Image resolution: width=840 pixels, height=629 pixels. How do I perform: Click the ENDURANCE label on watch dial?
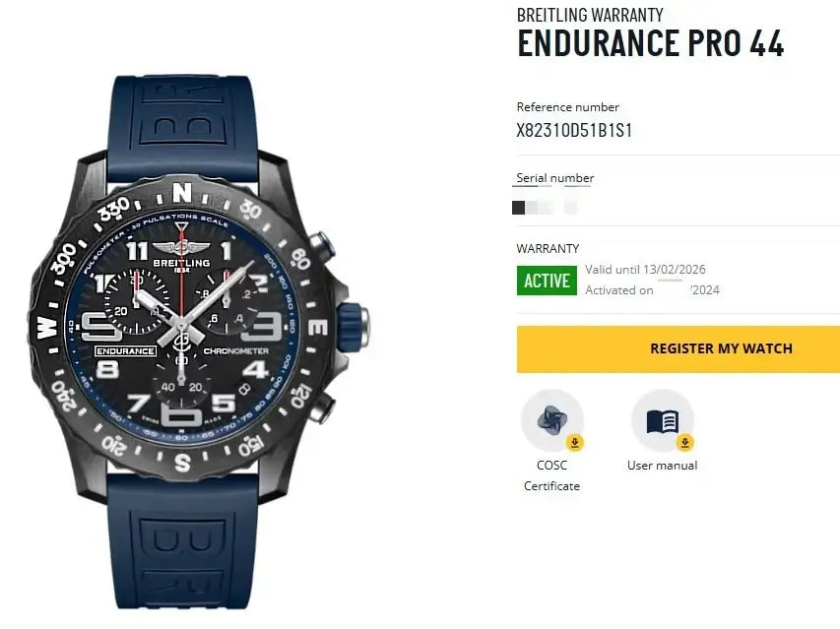[x=125, y=351]
